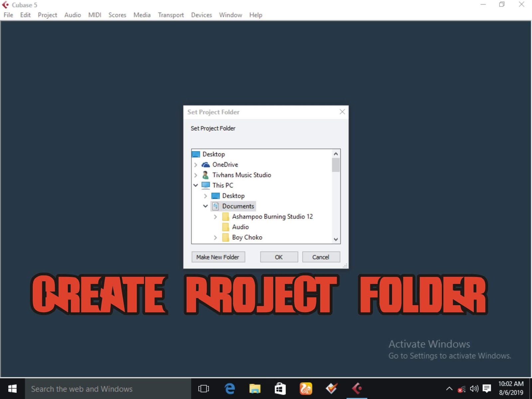Select This PC in the tree
The height and width of the screenshot is (399, 532).
[x=223, y=185]
